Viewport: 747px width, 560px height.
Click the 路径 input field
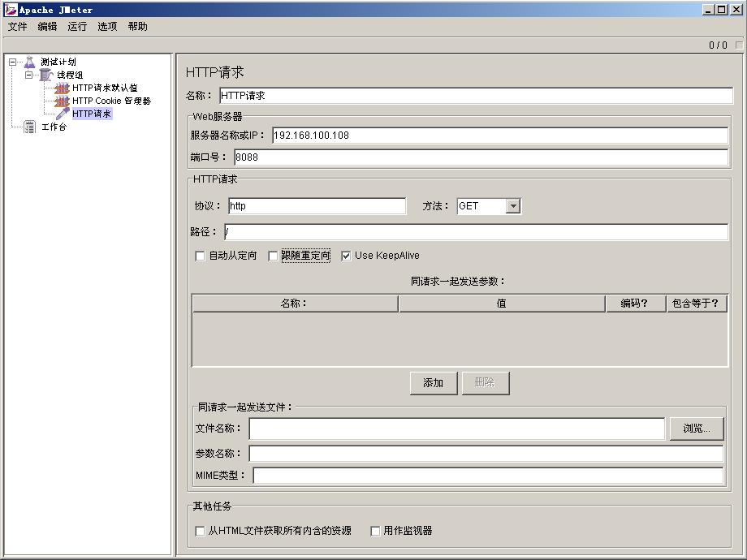click(x=476, y=232)
